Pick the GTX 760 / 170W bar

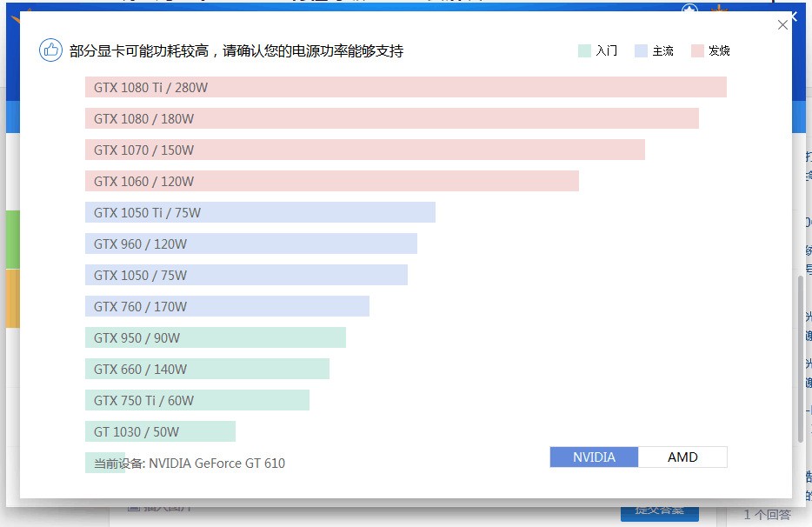227,306
